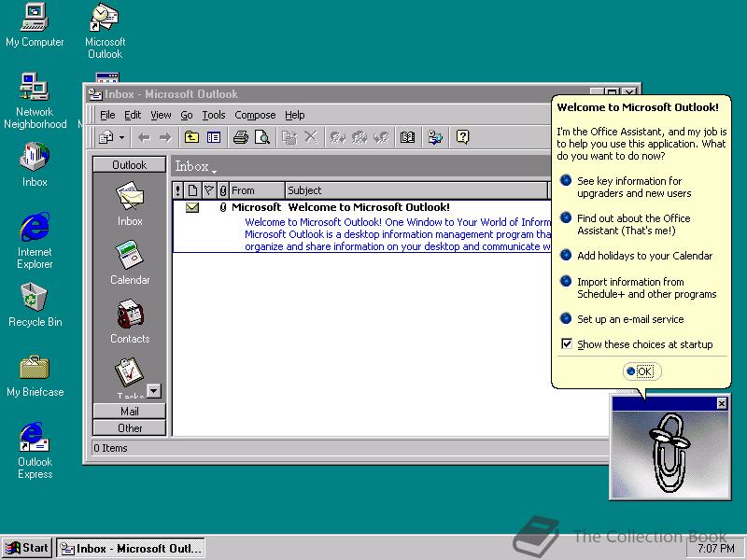Image resolution: width=747 pixels, height=560 pixels.
Task: Open the Tools menu
Action: click(x=214, y=115)
